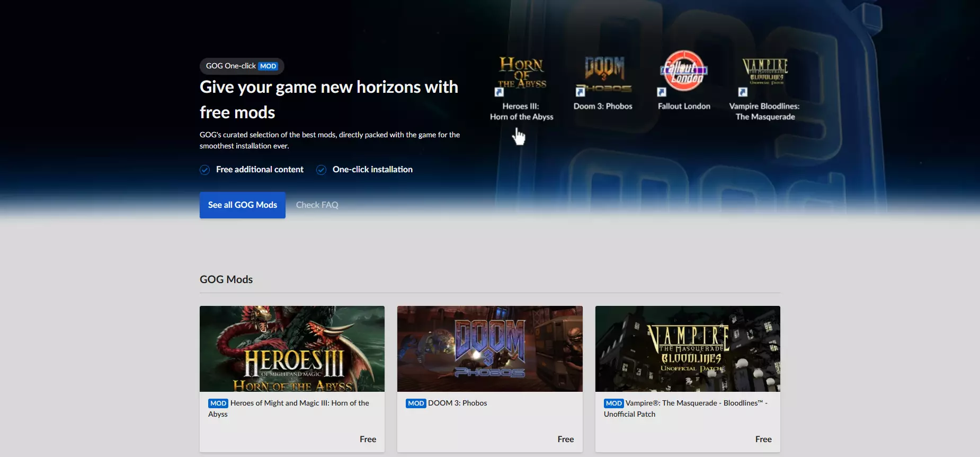Image resolution: width=980 pixels, height=457 pixels.
Task: Select the Vampire Masquerade Unofficial Patch title
Action: tap(685, 409)
